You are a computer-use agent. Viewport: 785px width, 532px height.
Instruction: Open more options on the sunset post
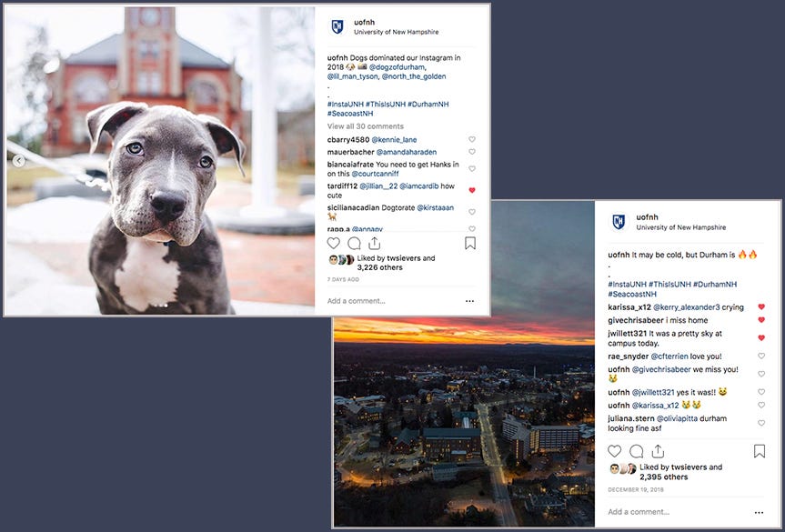coord(759,513)
